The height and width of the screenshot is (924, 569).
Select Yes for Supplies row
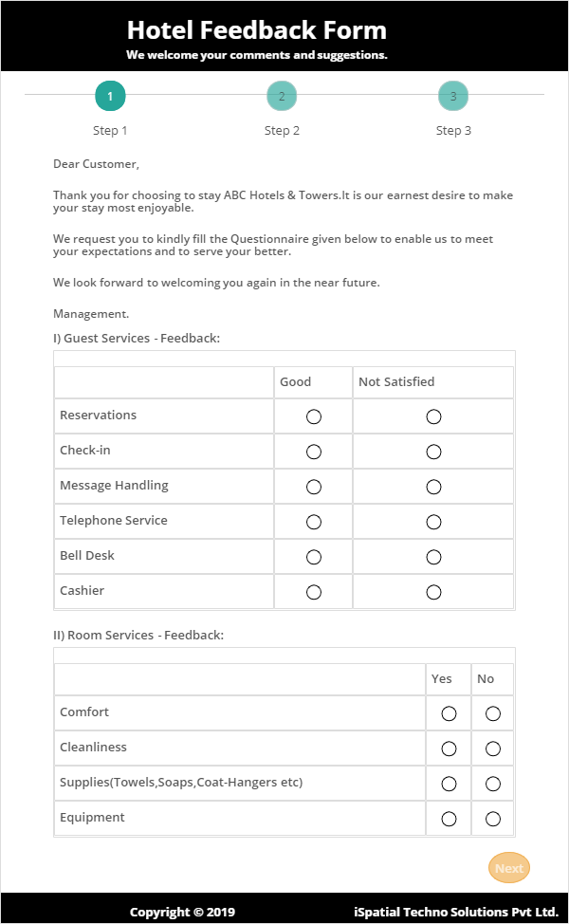[450, 784]
